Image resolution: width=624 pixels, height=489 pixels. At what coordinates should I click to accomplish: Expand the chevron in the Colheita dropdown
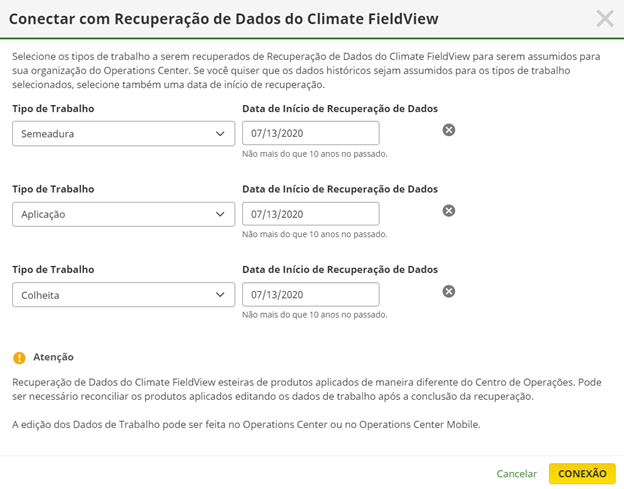tap(220, 295)
